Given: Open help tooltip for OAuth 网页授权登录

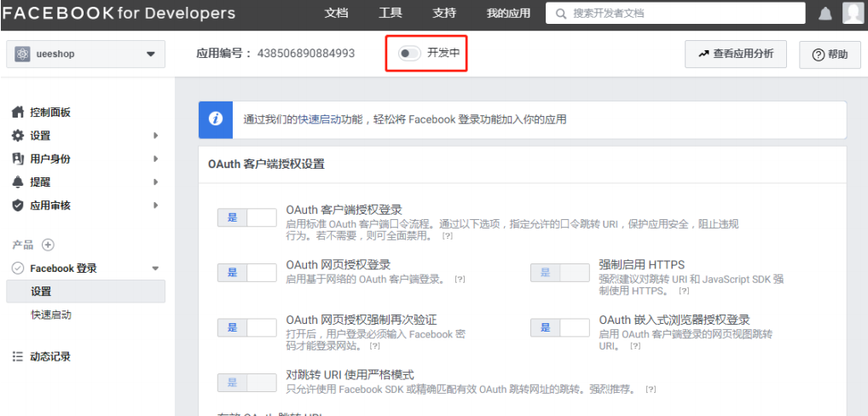Looking at the screenshot, I should (460, 280).
